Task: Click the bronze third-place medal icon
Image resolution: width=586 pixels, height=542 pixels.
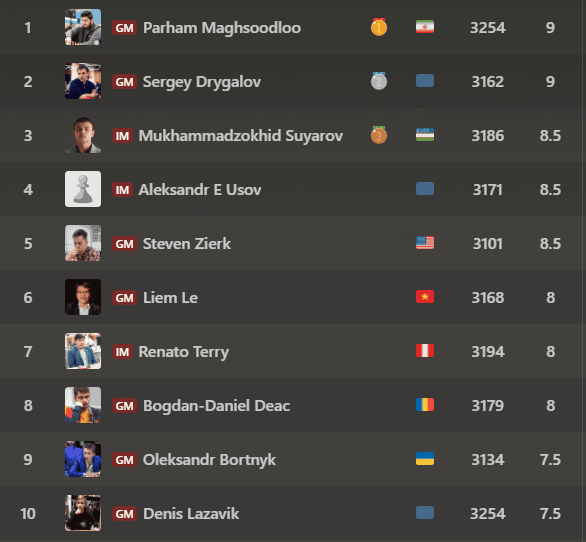Action: point(379,135)
